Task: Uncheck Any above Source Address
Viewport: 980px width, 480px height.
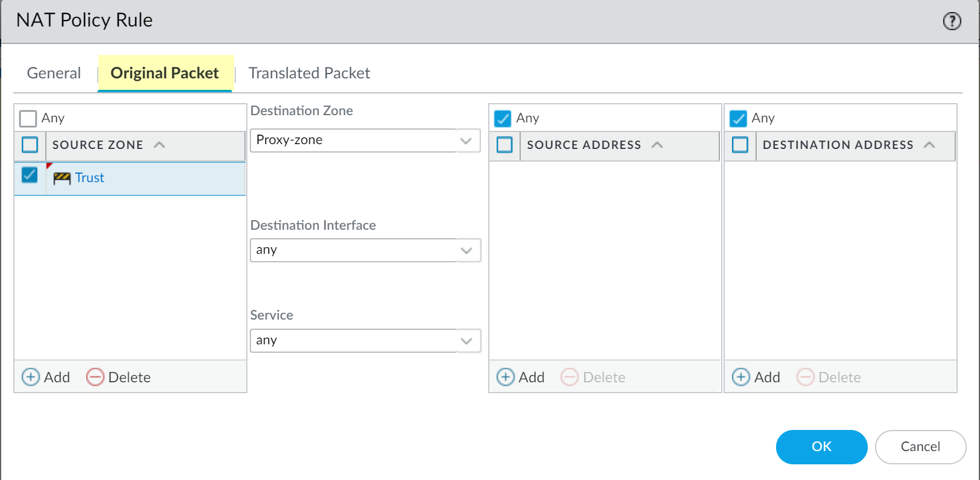Action: (x=503, y=118)
